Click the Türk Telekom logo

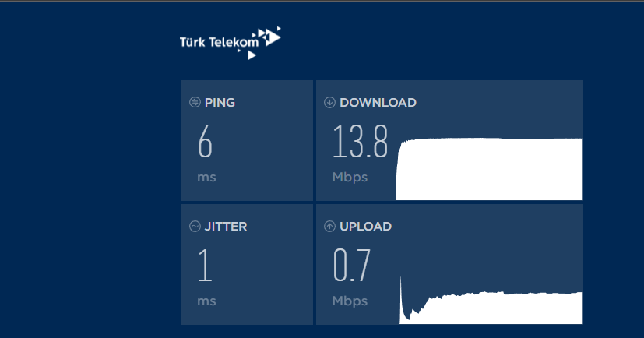[x=231, y=43]
